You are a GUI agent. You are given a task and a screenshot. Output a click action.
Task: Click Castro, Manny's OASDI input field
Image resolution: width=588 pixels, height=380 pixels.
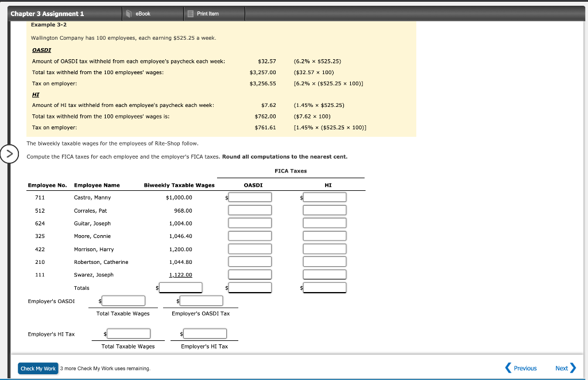250,197
